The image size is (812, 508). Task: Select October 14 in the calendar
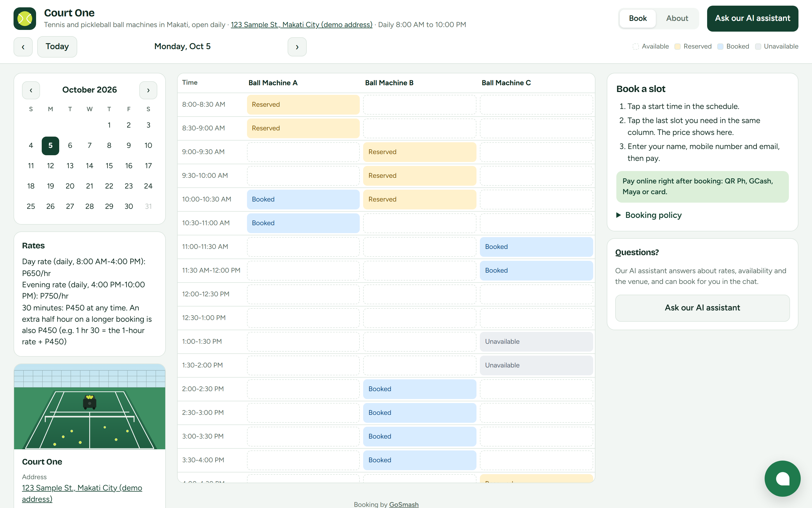coord(90,166)
